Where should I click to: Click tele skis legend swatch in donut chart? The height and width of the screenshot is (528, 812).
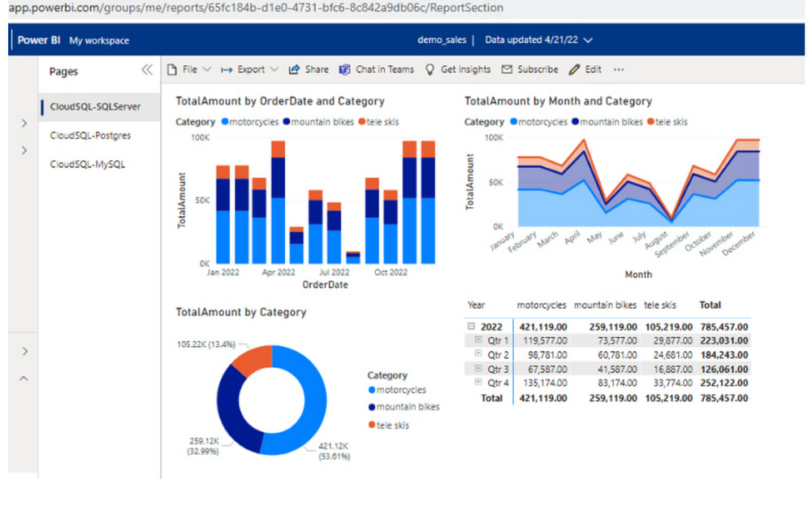tap(372, 426)
